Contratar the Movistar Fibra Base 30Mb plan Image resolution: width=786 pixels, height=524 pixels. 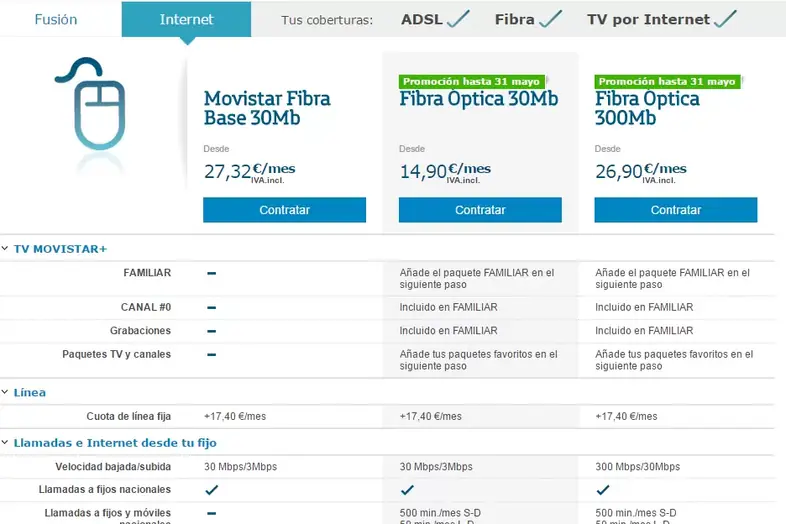[x=284, y=210]
